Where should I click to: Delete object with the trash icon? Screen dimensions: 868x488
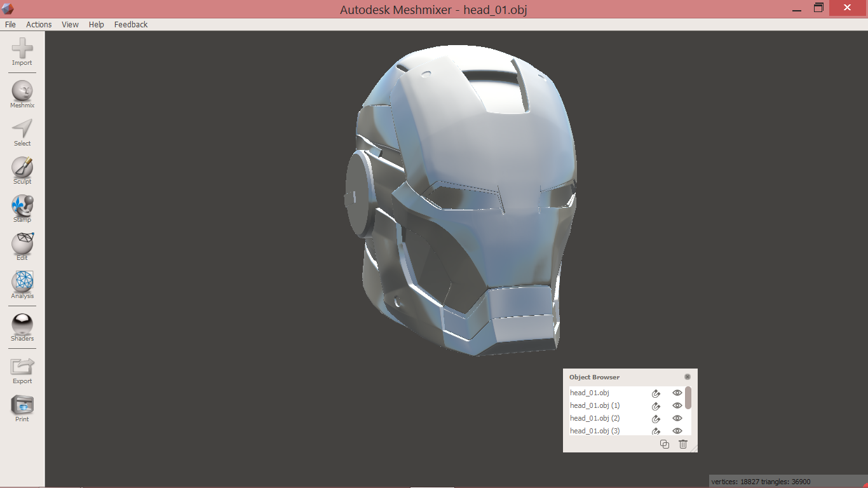[x=683, y=444]
